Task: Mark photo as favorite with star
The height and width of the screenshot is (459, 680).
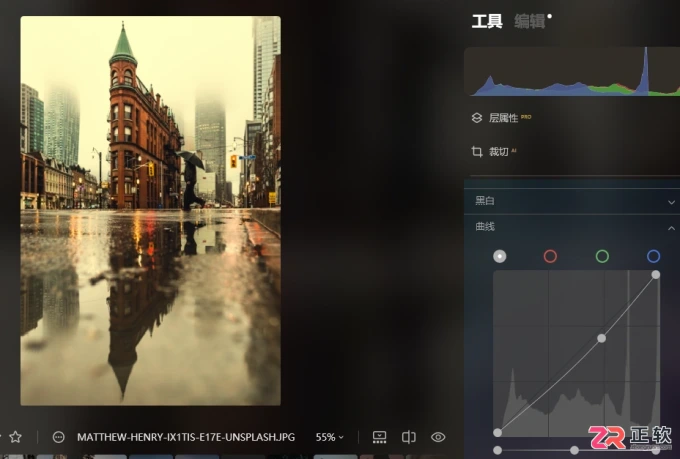Action: coord(16,437)
